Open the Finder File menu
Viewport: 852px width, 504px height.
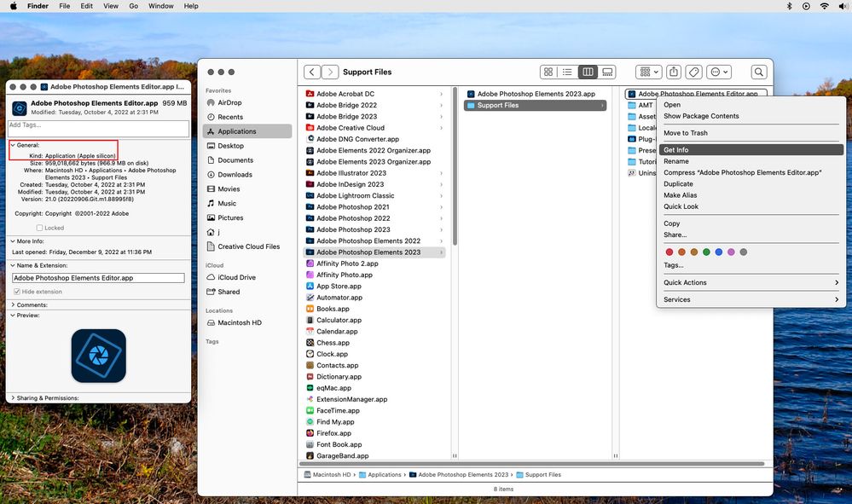65,6
